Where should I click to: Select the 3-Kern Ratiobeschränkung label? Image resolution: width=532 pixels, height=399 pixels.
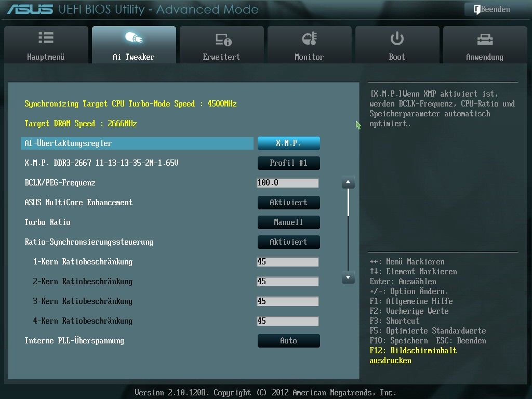[x=83, y=301]
